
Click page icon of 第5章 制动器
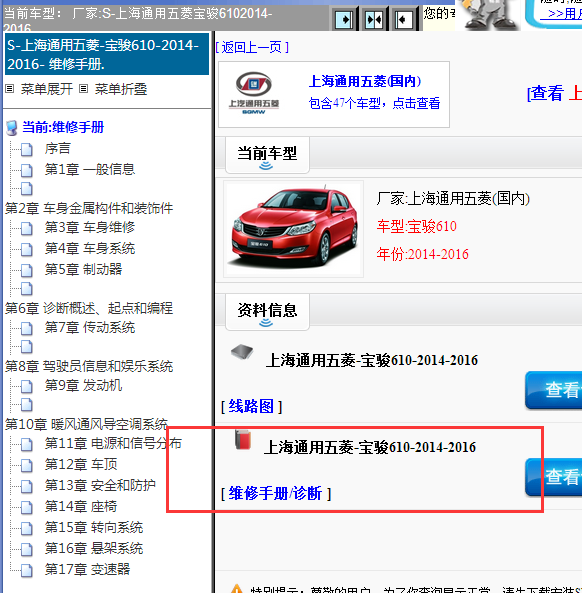coord(26,270)
